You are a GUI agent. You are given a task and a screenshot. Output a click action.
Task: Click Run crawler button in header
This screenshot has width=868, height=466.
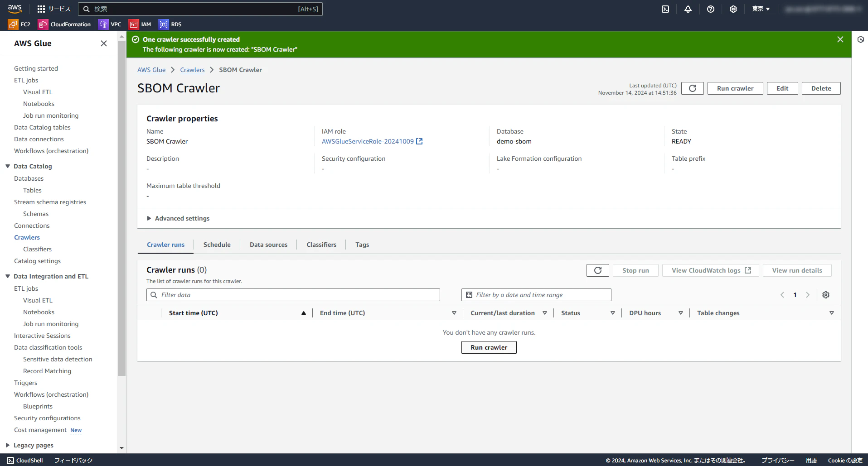click(735, 88)
